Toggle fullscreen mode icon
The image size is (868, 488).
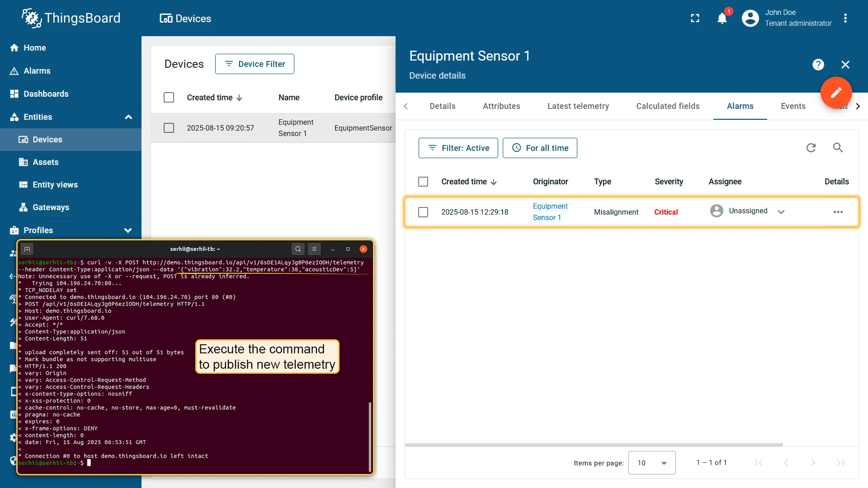point(695,18)
